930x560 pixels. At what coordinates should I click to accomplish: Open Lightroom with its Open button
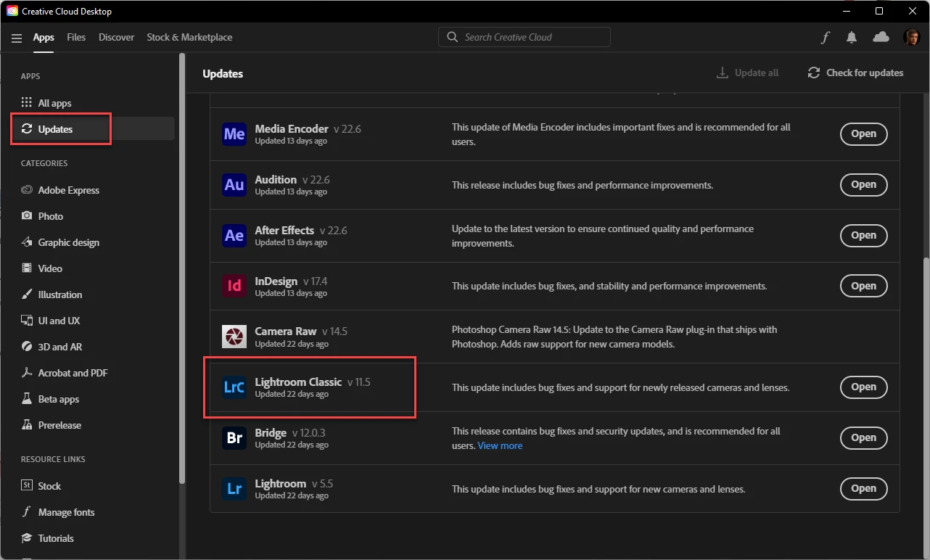(863, 489)
